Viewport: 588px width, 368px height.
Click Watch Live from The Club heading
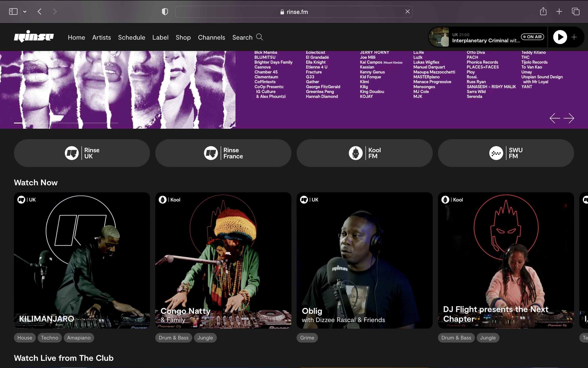pyautogui.click(x=64, y=358)
